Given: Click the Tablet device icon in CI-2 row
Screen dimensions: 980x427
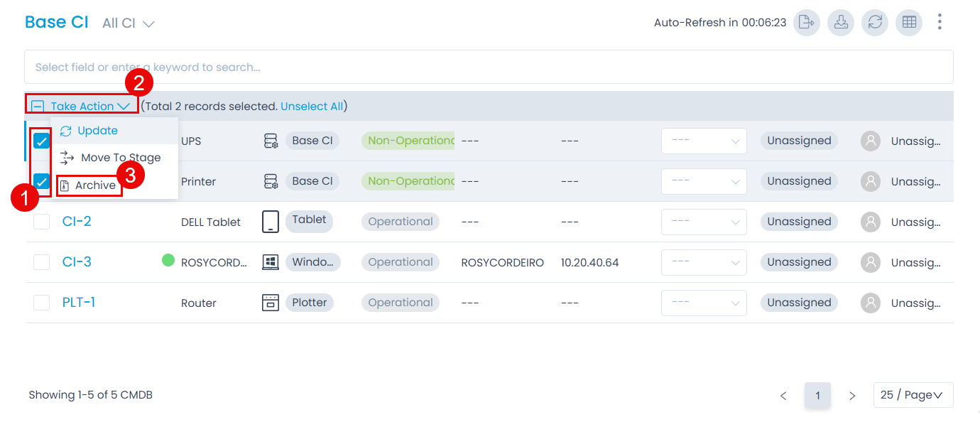Looking at the screenshot, I should (271, 222).
